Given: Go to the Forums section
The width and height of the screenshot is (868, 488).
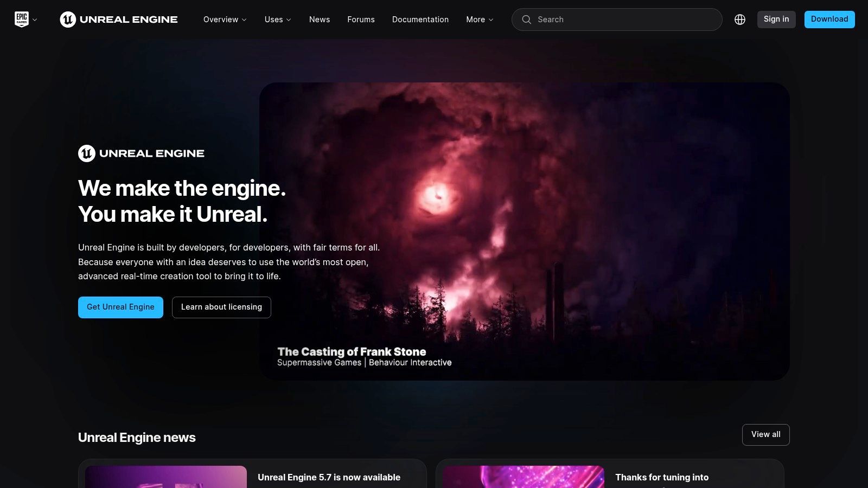Looking at the screenshot, I should (x=360, y=20).
